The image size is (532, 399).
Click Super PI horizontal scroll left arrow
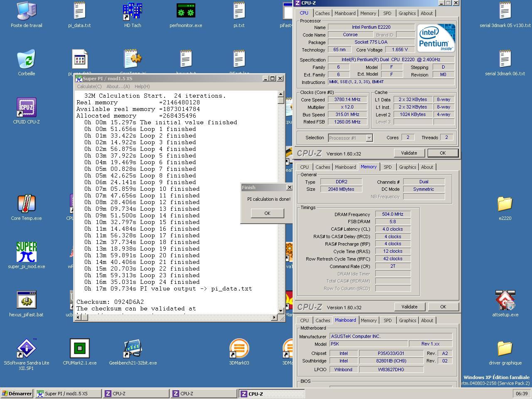[x=78, y=317]
